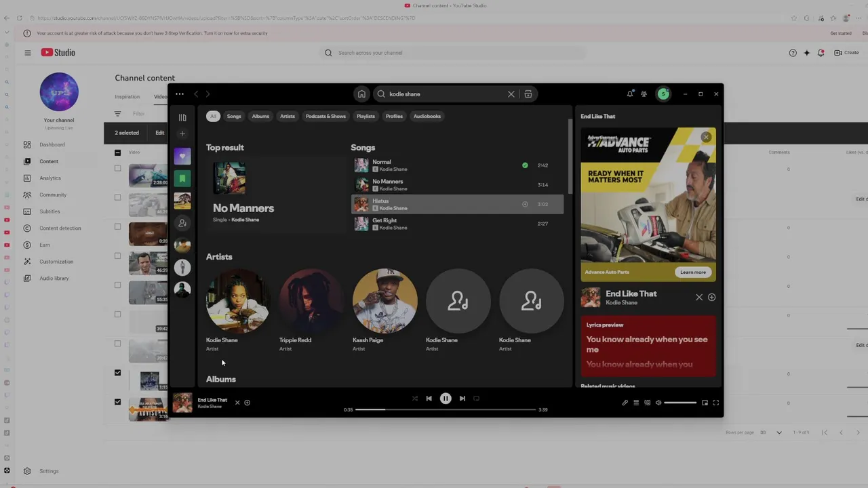868x488 pixels.
Task: Open Connect to a device icon
Action: 648,403
